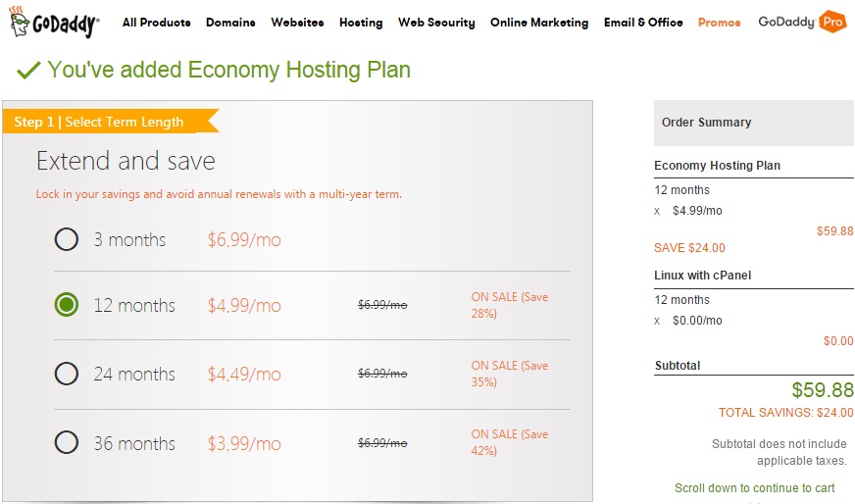
Task: Open the Domains menu
Action: [x=231, y=23]
